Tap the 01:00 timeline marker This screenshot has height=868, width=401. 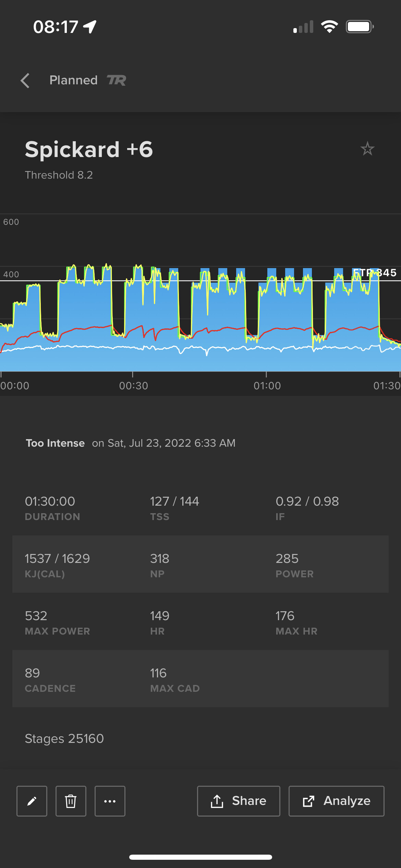click(x=267, y=386)
